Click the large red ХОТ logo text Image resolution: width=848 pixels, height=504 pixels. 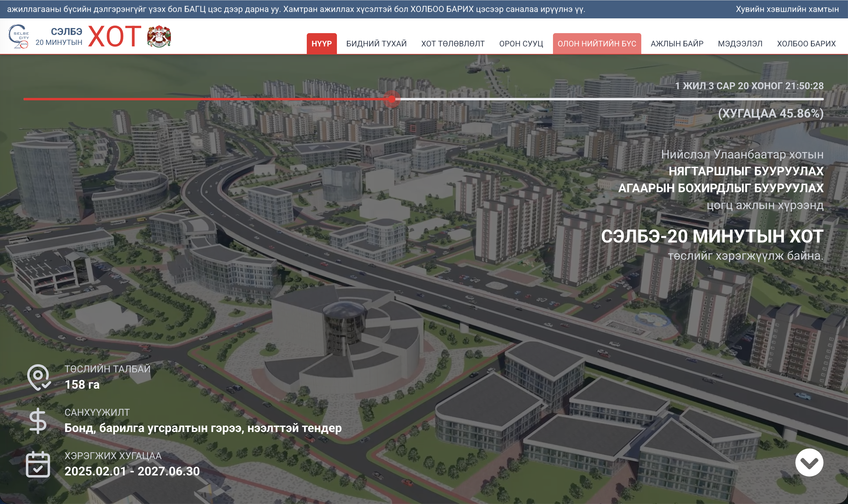pos(115,36)
